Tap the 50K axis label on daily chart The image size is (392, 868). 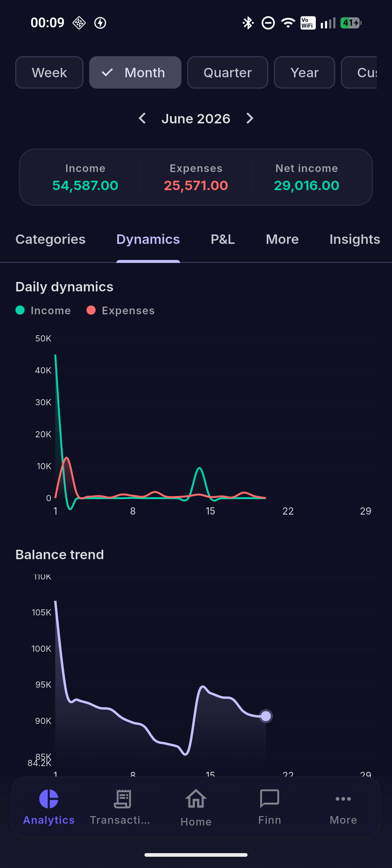(43, 339)
